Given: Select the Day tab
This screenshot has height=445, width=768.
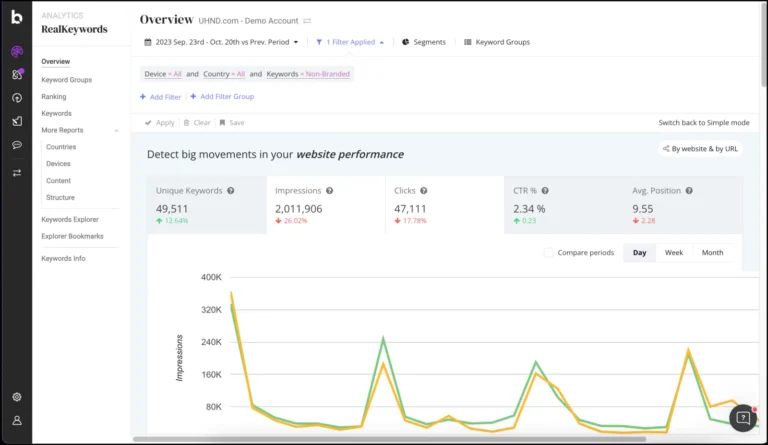Looking at the screenshot, I should click(639, 253).
